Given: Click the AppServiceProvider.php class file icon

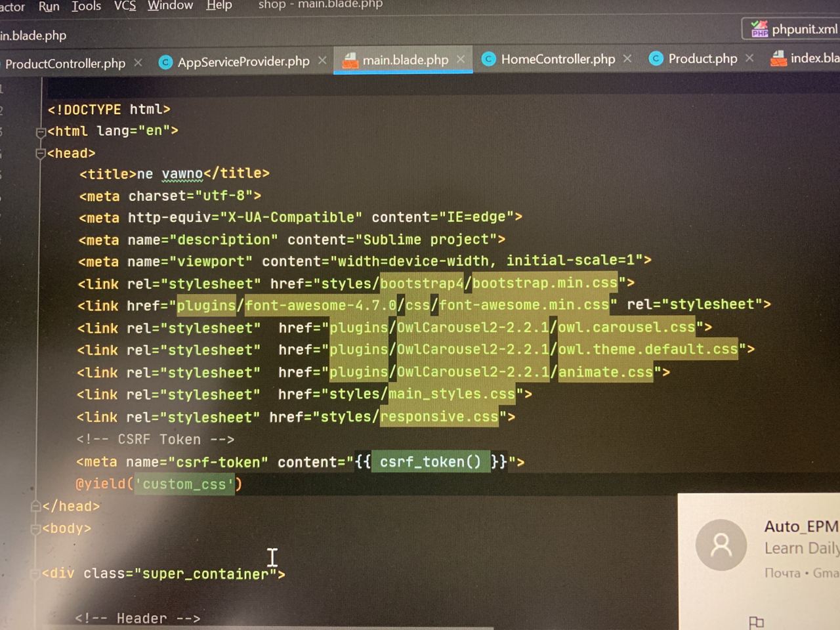Looking at the screenshot, I should point(165,62).
